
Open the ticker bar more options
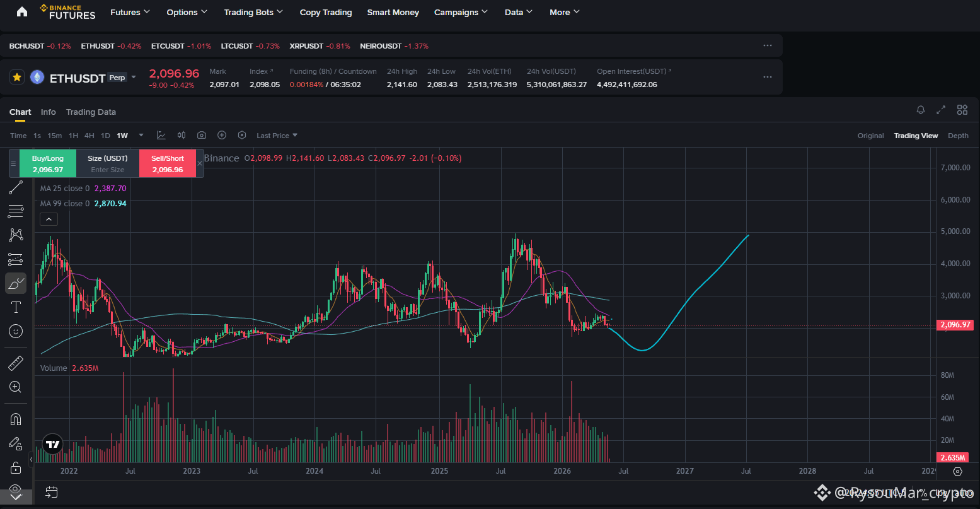tap(768, 45)
